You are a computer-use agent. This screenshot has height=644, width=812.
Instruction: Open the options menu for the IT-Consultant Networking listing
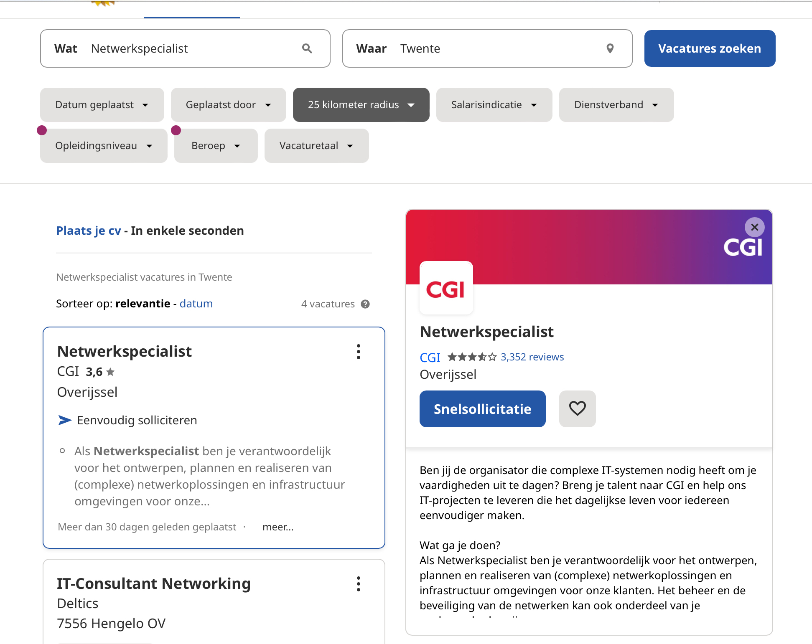359,584
